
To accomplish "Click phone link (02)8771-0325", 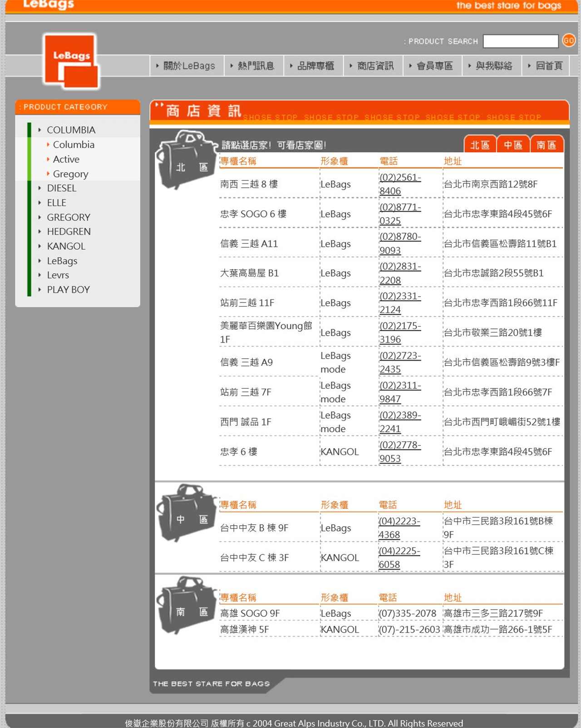I will [400, 214].
